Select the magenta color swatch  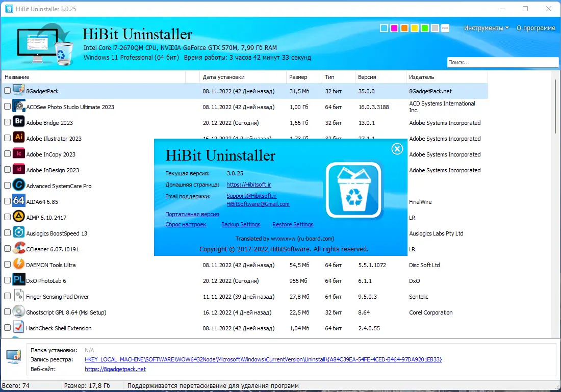coord(394,28)
